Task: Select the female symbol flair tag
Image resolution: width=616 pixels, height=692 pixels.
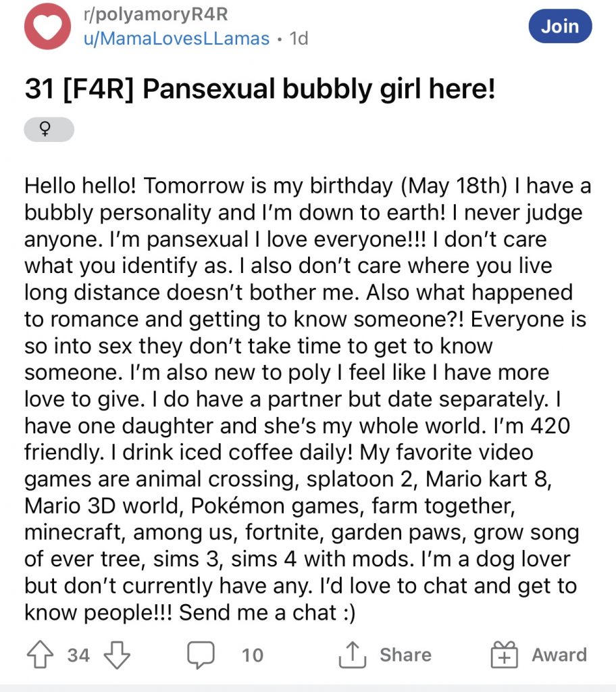Action: pyautogui.click(x=49, y=129)
